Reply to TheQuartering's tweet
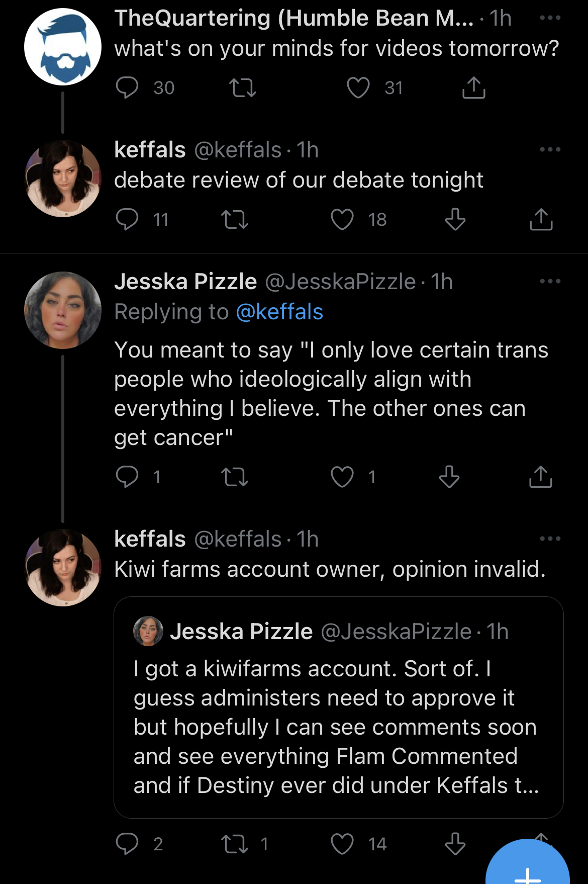588x884 pixels. [127, 87]
